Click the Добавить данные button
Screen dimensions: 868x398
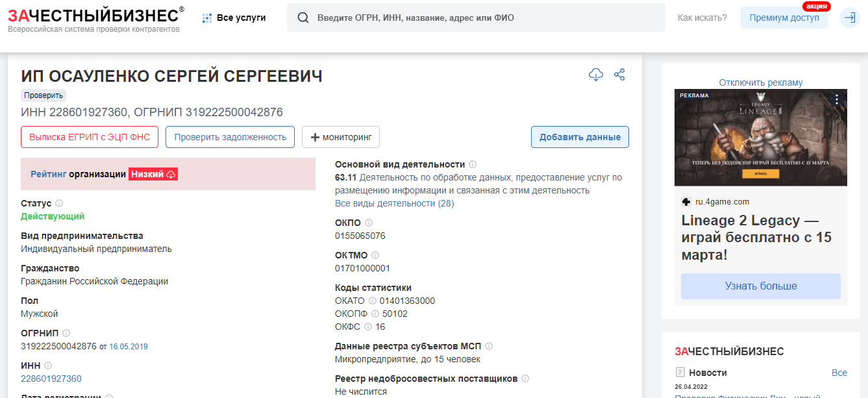coord(580,136)
